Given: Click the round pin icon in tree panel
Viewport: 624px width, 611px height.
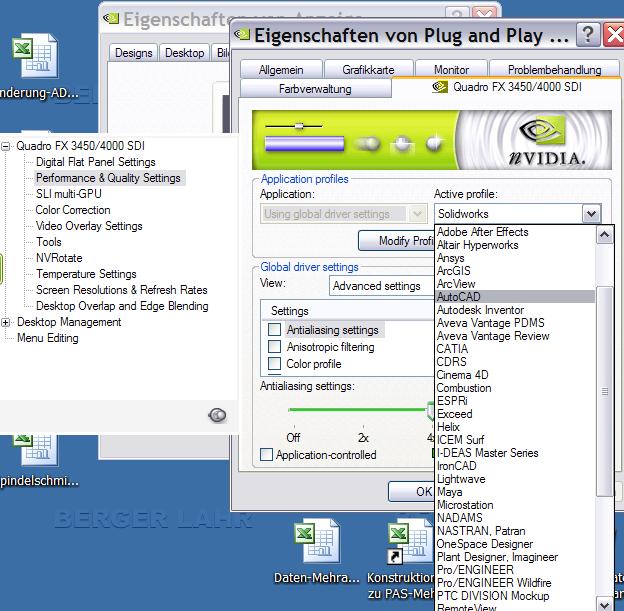Looking at the screenshot, I should coord(217,415).
